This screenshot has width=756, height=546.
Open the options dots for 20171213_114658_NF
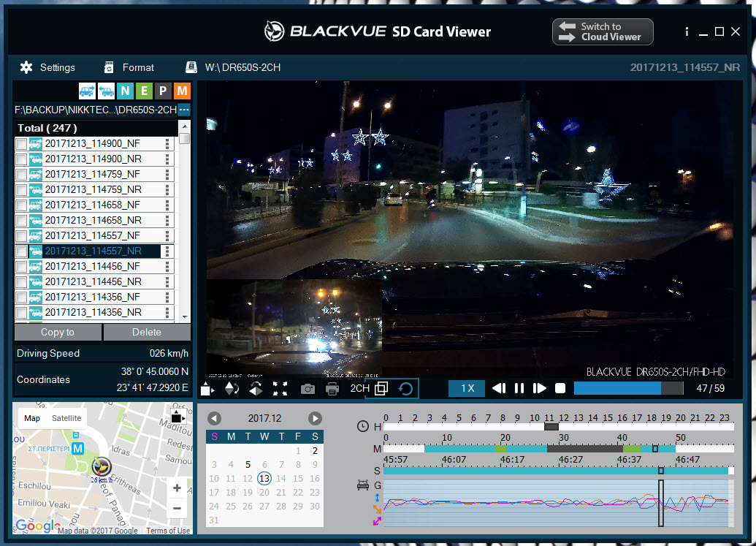(167, 205)
